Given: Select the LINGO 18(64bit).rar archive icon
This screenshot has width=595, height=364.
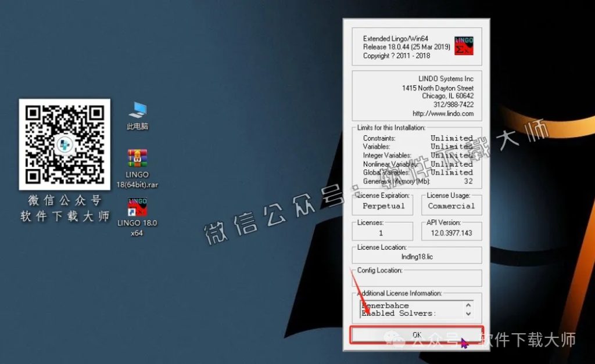Looking at the screenshot, I should click(138, 159).
